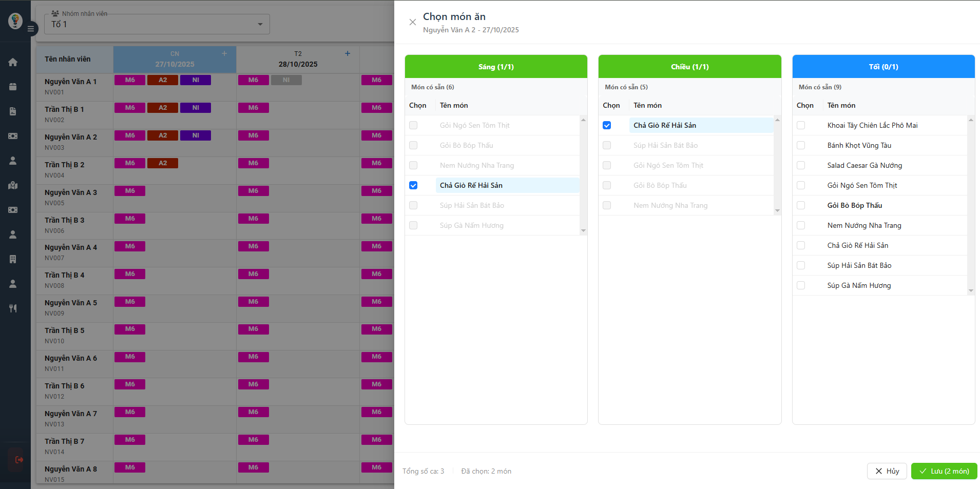
Task: Close the Chọn món ăn panel
Action: point(412,22)
